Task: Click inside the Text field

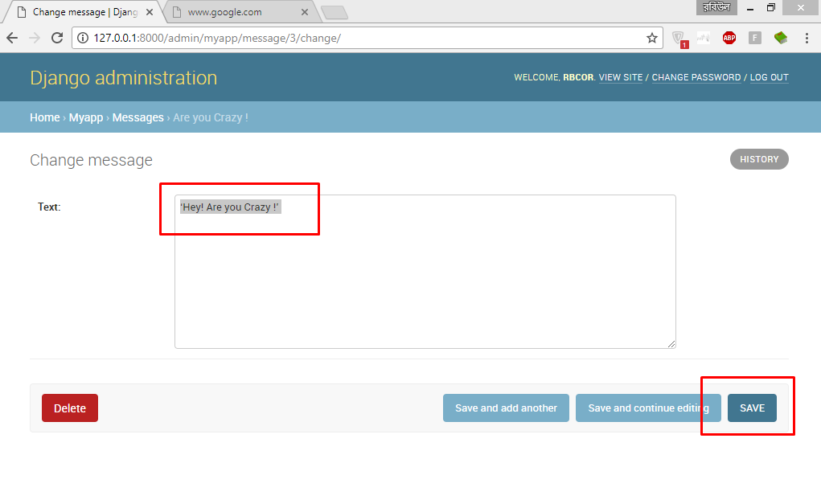Action: (x=425, y=273)
